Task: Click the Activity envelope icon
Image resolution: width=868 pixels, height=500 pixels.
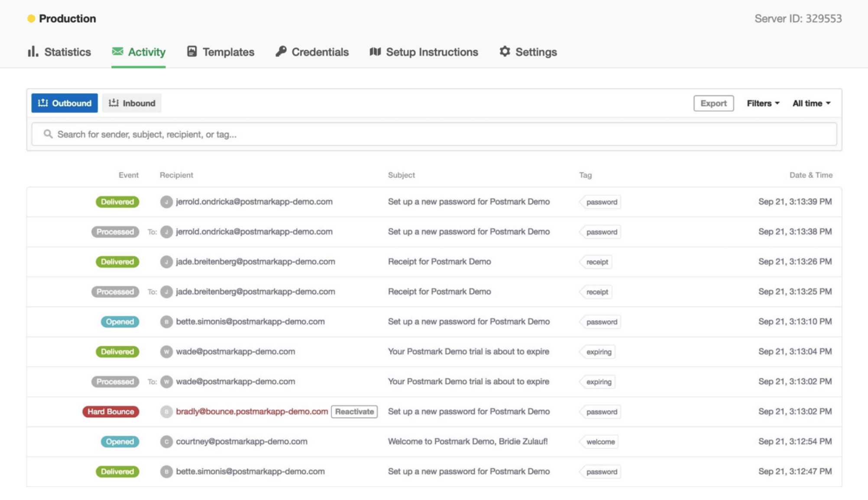Action: point(117,51)
